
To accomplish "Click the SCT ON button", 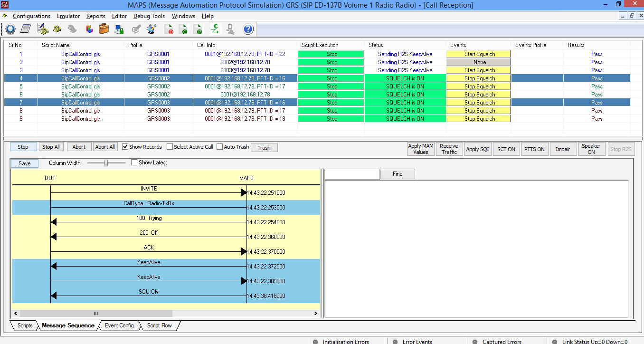I will [x=506, y=149].
